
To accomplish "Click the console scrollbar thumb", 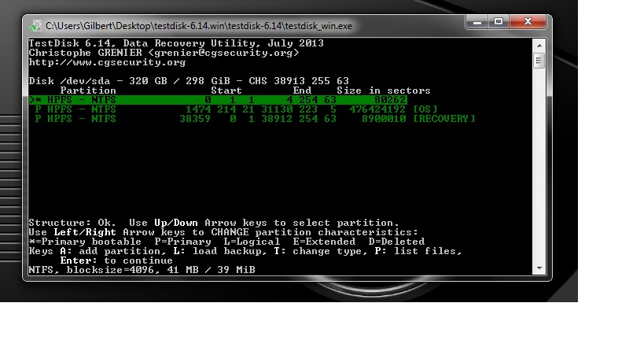I will click(539, 61).
